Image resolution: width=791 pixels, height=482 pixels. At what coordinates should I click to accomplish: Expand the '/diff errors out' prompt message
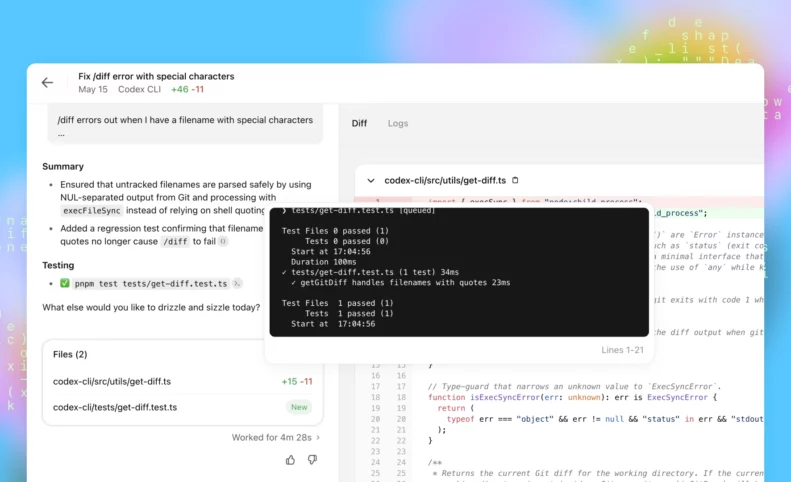185,124
